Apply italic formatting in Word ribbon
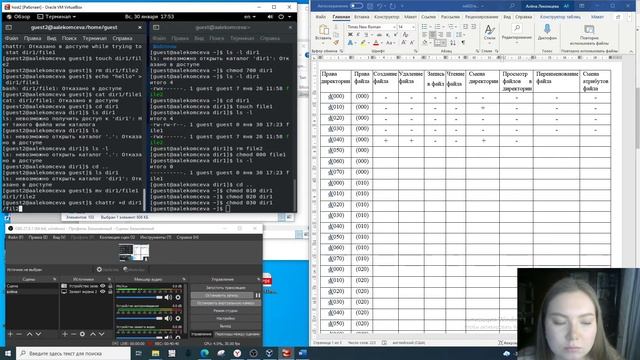Screen dimensions: 640x360 click(x=358, y=35)
